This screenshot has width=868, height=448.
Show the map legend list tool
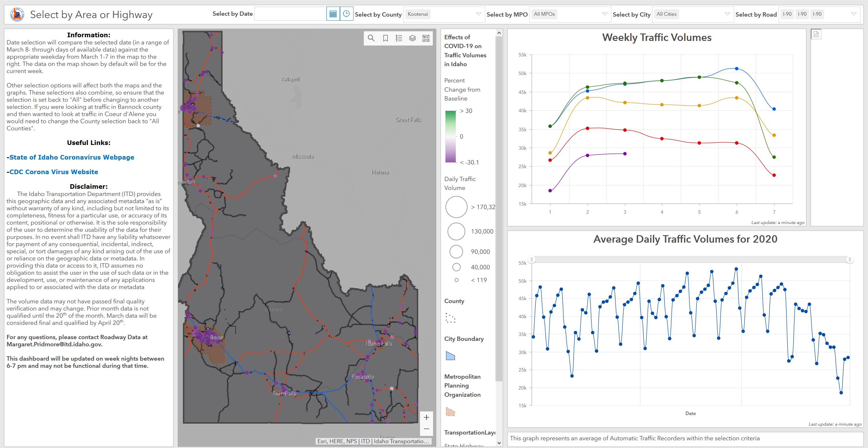pyautogui.click(x=399, y=38)
